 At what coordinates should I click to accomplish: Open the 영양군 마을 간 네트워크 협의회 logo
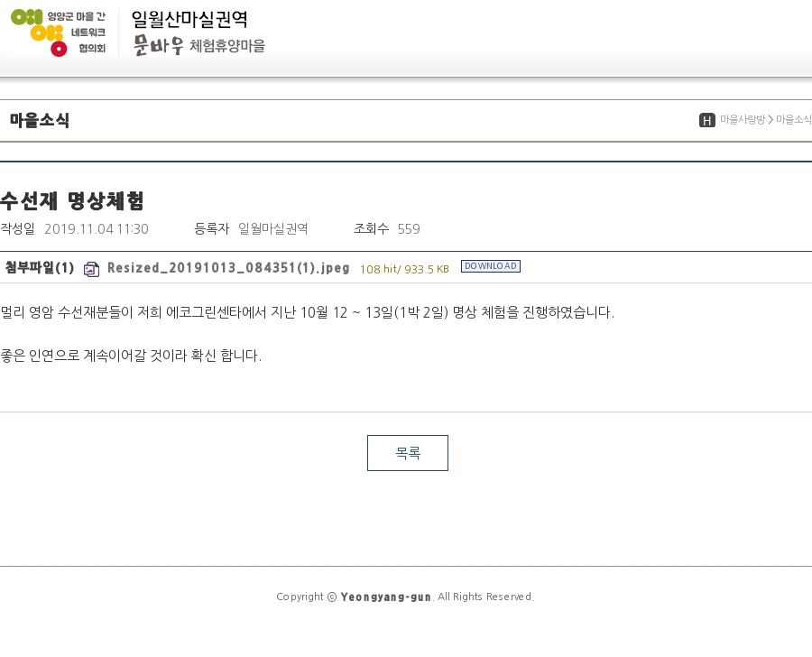[58, 32]
